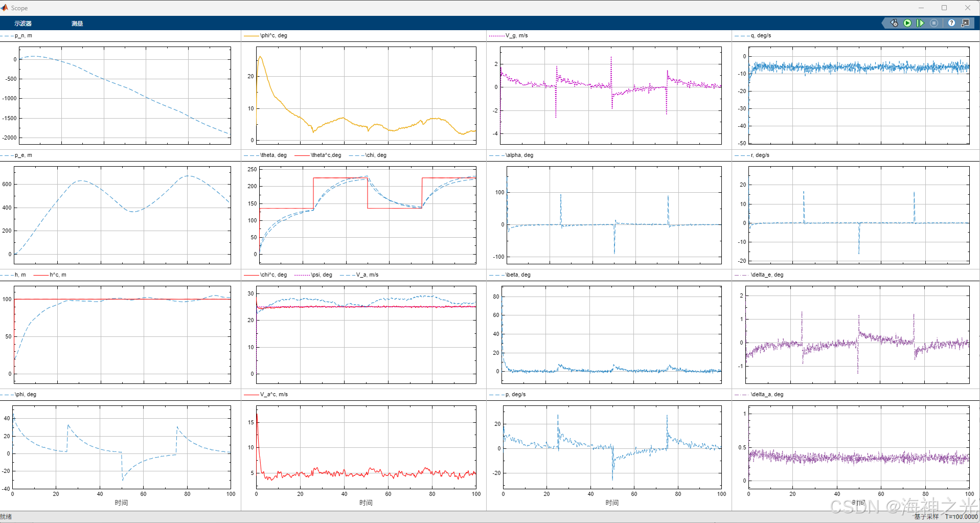Click the 就绪 status text
This screenshot has width=980, height=523.
(6, 517)
